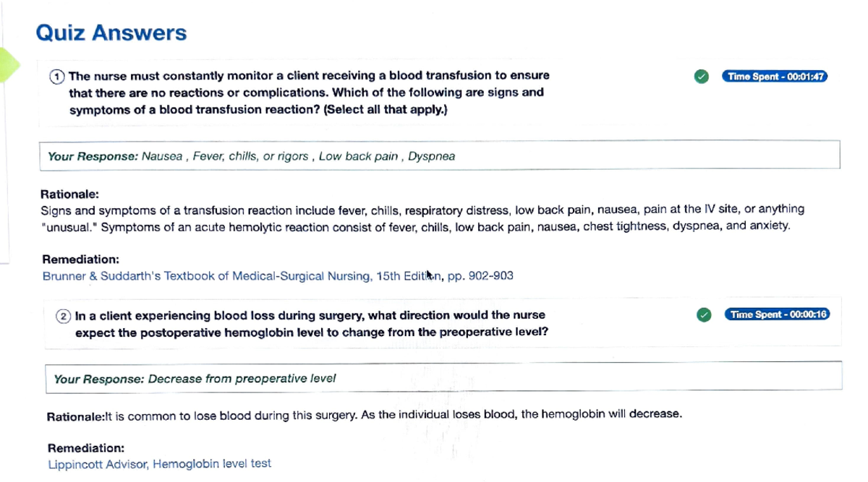This screenshot has height=482, width=868.
Task: Click the rationale text about hemoglobin decrease
Action: click(365, 416)
